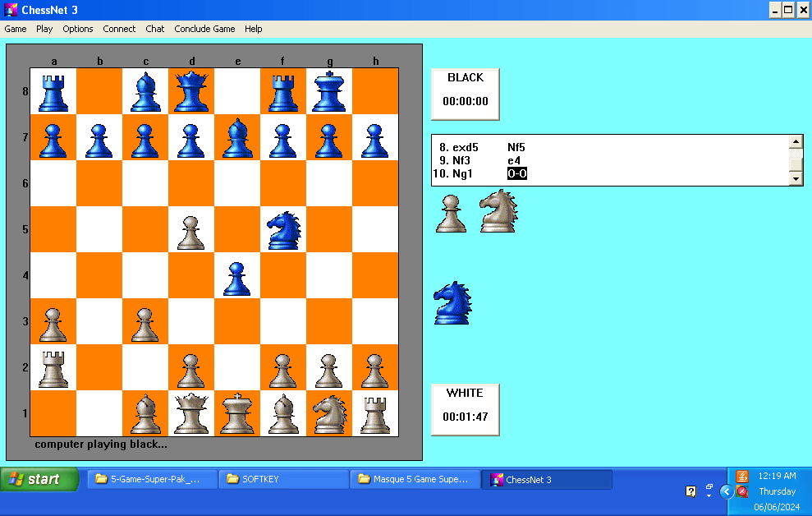Select the black rook on f8
The width and height of the screenshot is (812, 516).
(x=283, y=92)
